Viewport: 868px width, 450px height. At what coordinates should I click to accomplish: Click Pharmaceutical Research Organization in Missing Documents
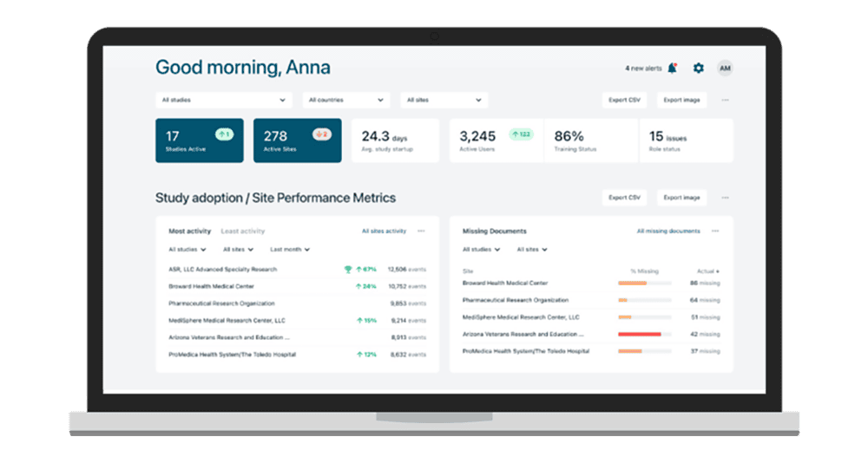pos(516,300)
